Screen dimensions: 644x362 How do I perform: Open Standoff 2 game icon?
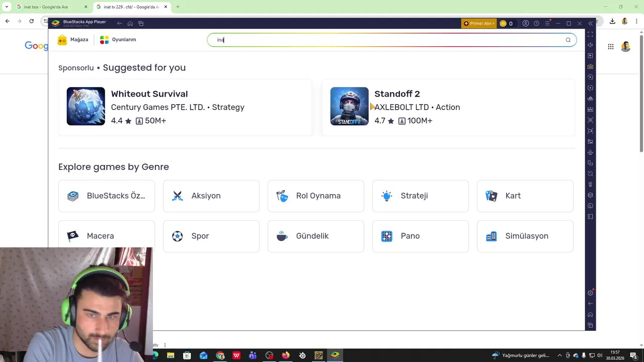349,106
